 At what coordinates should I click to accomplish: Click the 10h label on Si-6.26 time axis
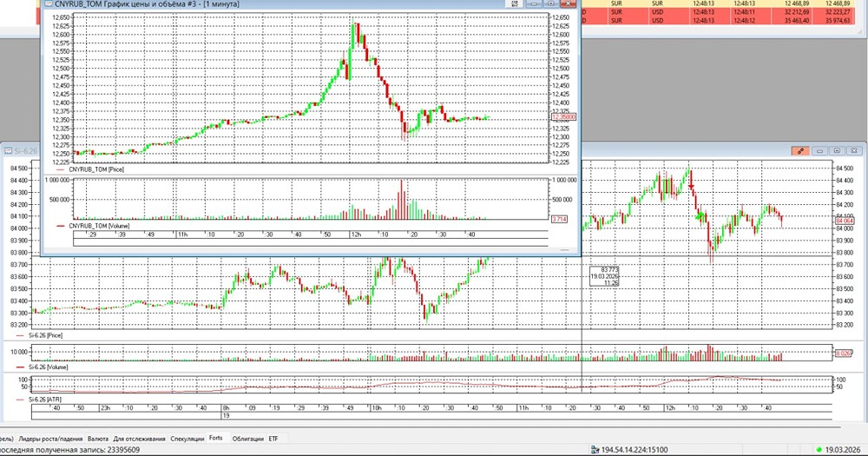377,408
